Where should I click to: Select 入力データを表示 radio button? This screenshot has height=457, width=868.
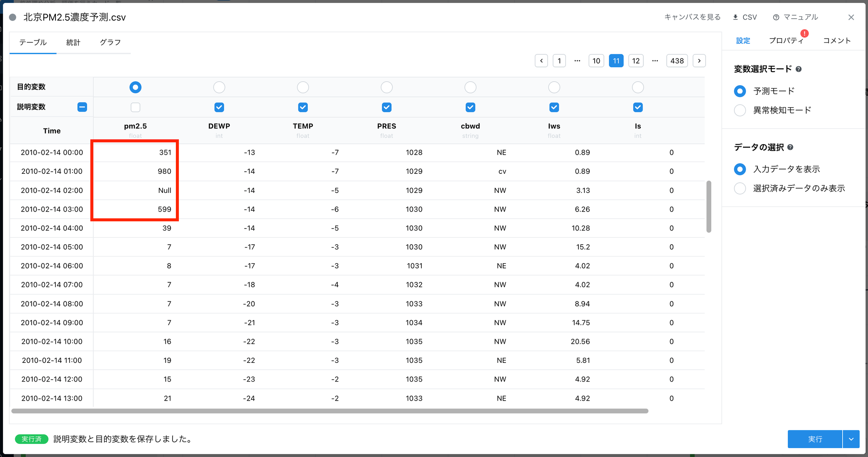click(740, 169)
